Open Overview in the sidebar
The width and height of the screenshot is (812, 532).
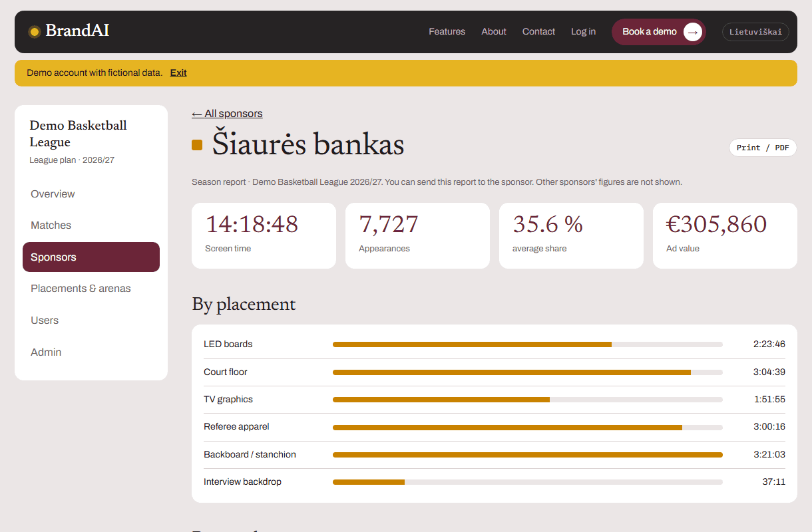(91, 194)
